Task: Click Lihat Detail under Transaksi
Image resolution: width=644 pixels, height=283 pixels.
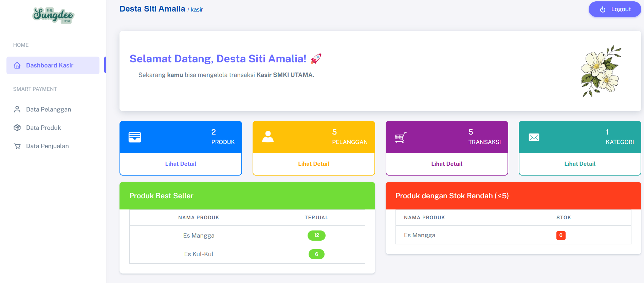Action: (x=447, y=164)
